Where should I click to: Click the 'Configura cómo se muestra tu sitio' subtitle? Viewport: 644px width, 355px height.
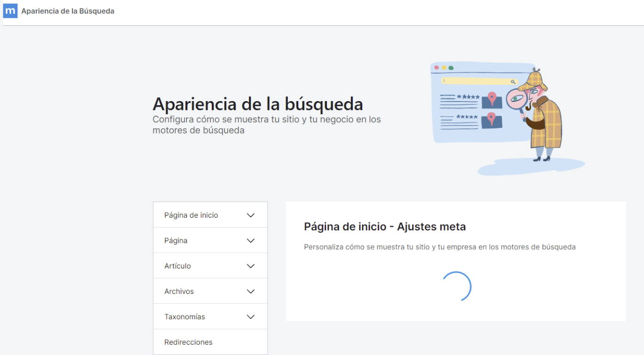pyautogui.click(x=267, y=125)
